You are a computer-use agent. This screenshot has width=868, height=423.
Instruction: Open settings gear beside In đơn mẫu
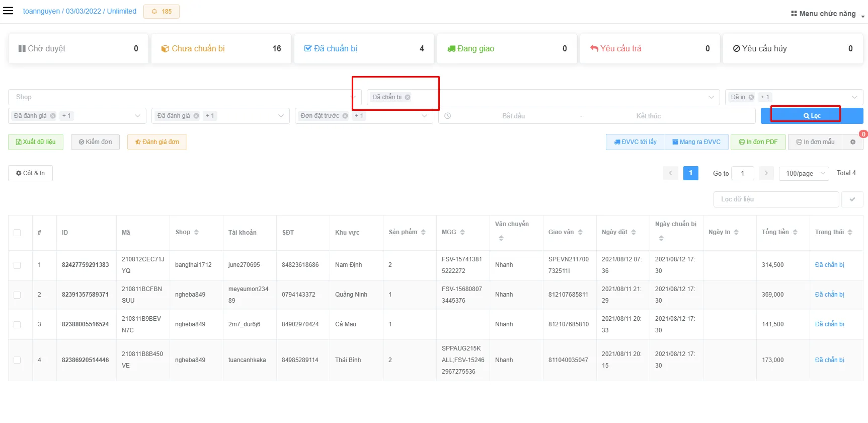(853, 142)
